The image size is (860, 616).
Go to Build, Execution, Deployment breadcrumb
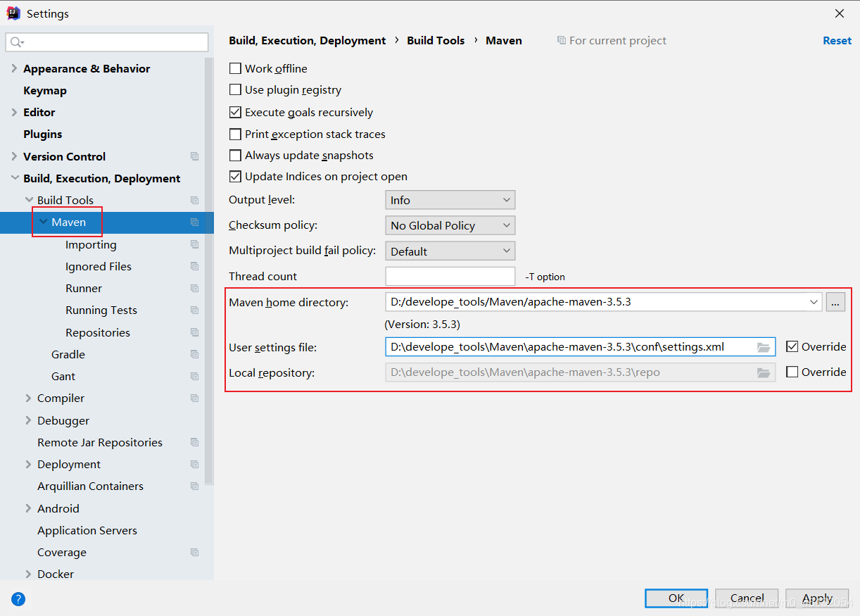tap(307, 41)
